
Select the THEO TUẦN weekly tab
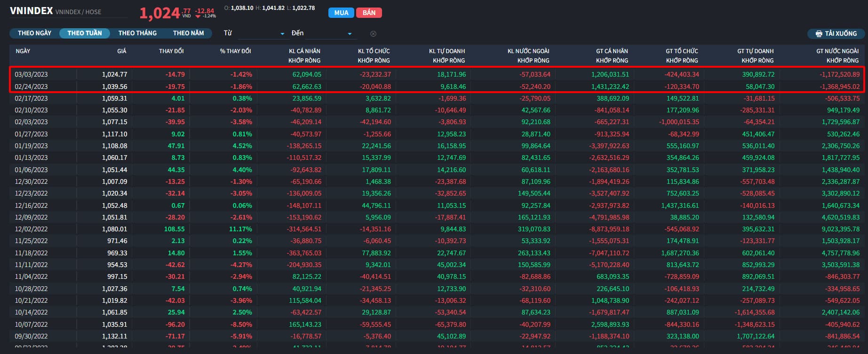click(85, 33)
